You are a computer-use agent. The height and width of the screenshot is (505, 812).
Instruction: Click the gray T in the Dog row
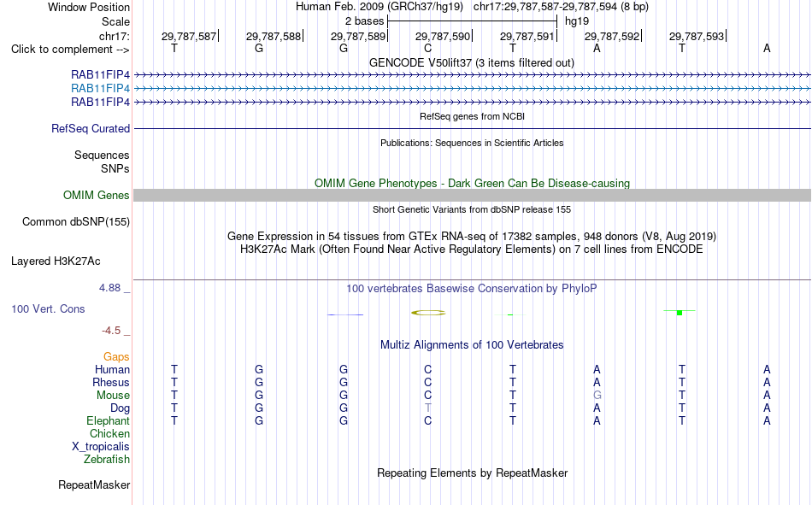(x=427, y=408)
